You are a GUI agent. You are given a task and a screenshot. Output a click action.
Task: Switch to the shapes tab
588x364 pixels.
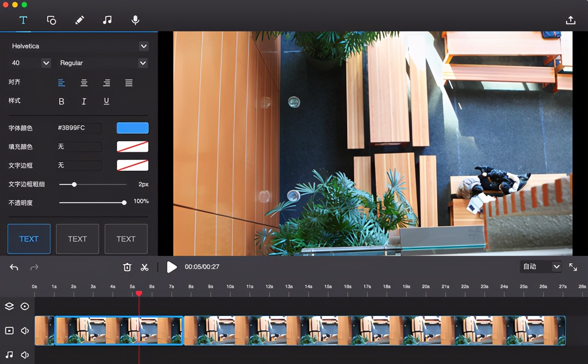[51, 20]
